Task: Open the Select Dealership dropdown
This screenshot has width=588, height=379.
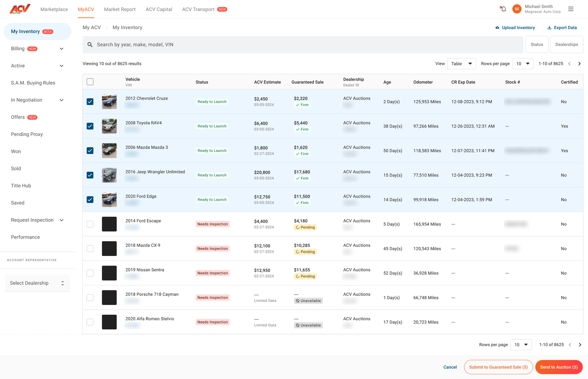Action: pos(37,283)
